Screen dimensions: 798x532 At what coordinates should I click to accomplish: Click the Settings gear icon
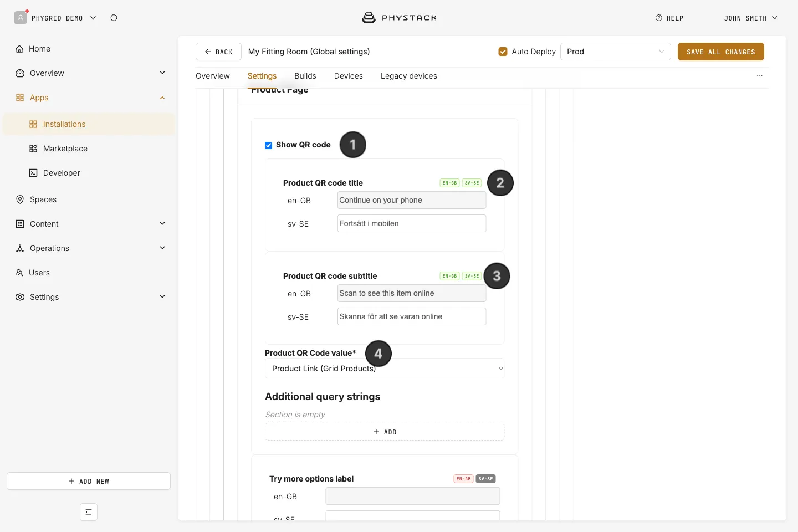tap(20, 297)
